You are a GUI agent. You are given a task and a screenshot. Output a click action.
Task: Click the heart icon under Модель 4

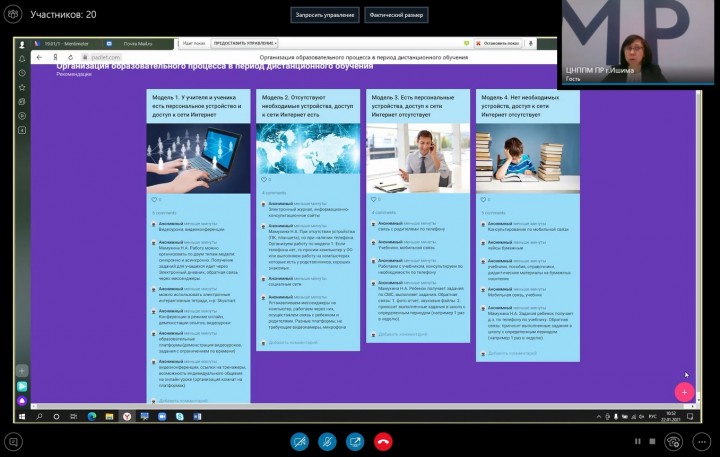click(483, 199)
